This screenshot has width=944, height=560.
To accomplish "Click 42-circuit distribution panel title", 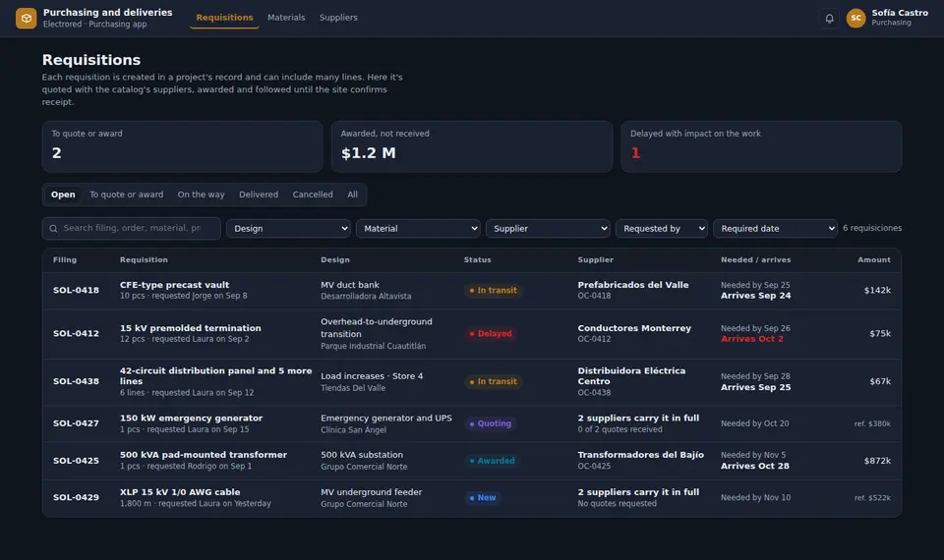I will 215,376.
